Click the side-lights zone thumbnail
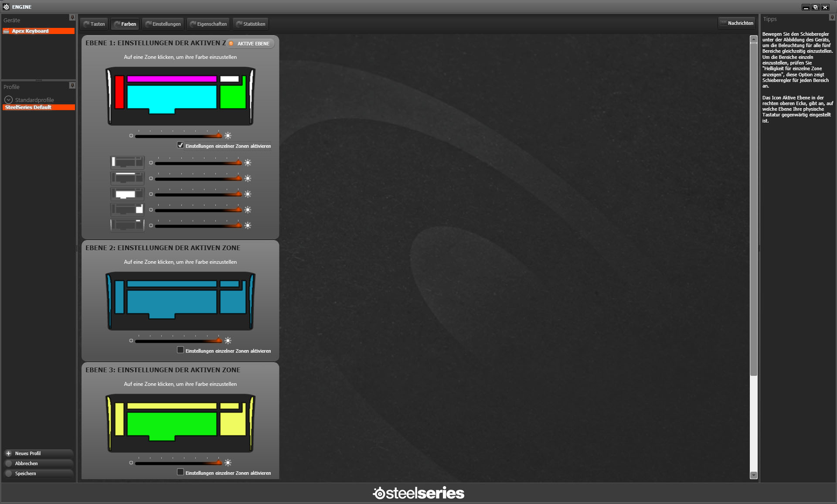 click(127, 225)
